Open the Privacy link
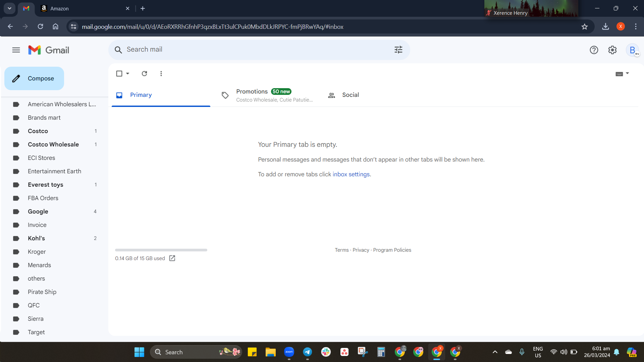Viewport: 644px width, 362px height. (361, 250)
